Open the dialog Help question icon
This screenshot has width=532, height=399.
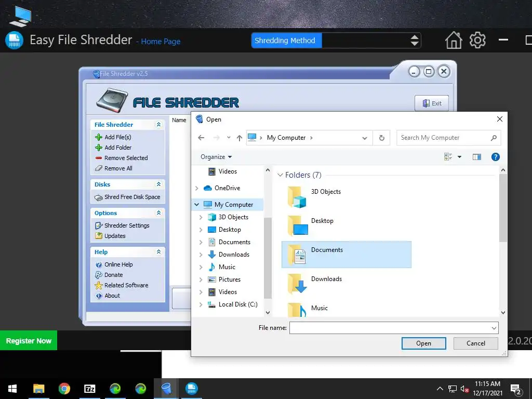click(x=495, y=157)
